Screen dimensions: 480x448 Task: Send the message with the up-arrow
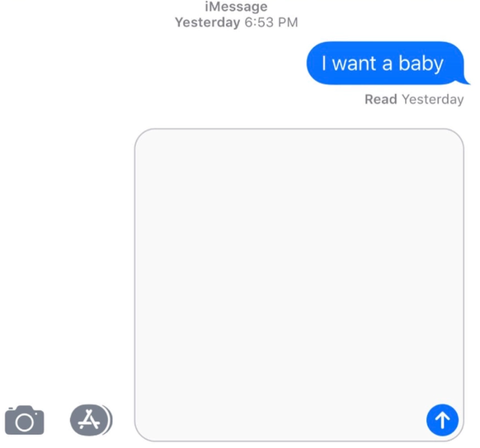(x=442, y=420)
